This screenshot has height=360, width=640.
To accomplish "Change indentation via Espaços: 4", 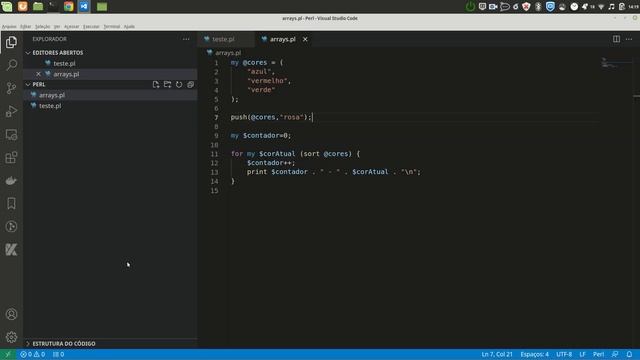I will tap(534, 354).
